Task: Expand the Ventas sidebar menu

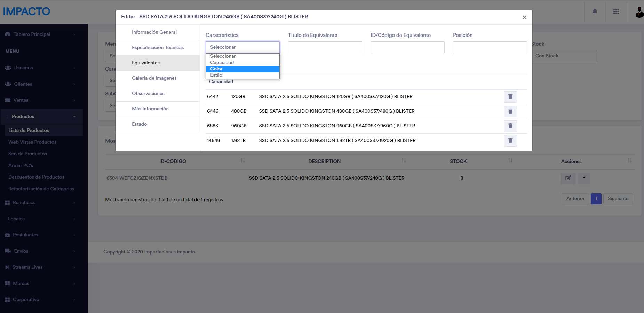Action: 41,100
